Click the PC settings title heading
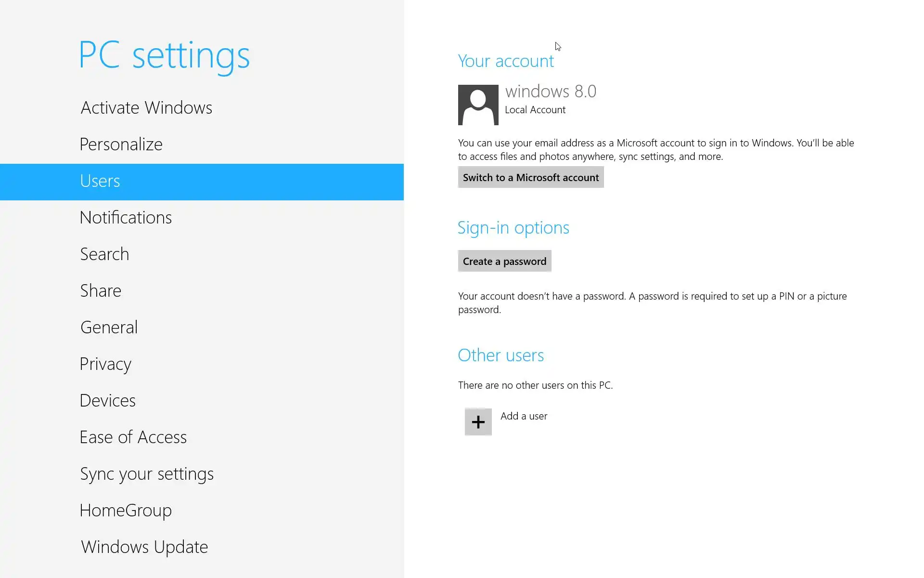Viewport: 924px width, 578px height. click(164, 55)
